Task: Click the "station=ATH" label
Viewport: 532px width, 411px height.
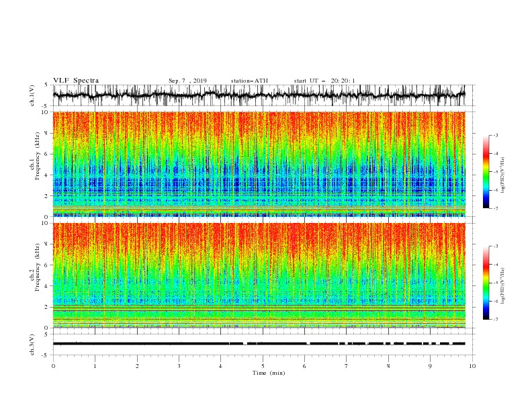Action: (249, 81)
